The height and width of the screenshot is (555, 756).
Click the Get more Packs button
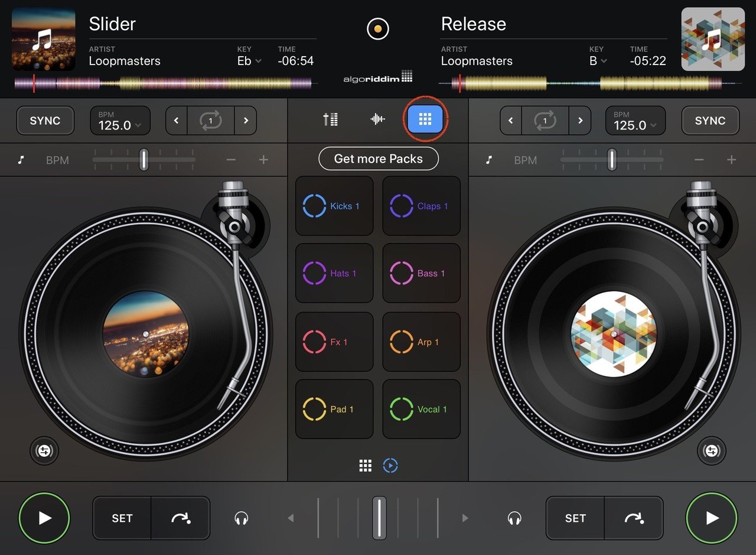click(379, 158)
